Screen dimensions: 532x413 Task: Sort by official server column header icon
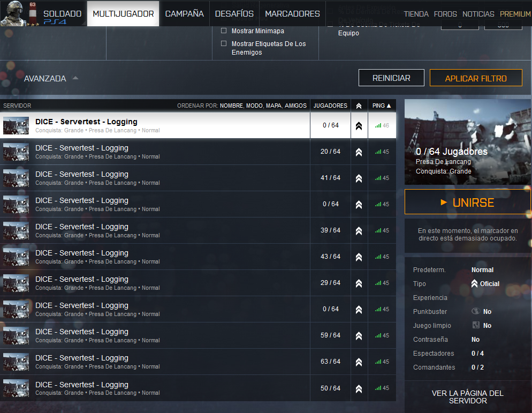pyautogui.click(x=359, y=106)
